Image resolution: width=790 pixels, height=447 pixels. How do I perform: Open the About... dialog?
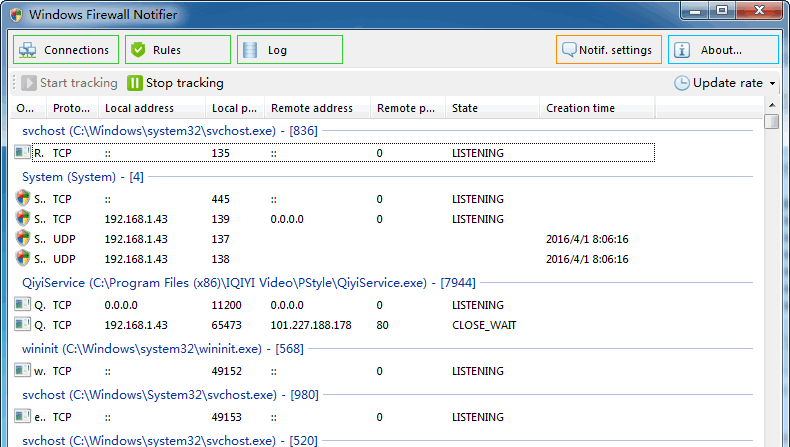[723, 49]
